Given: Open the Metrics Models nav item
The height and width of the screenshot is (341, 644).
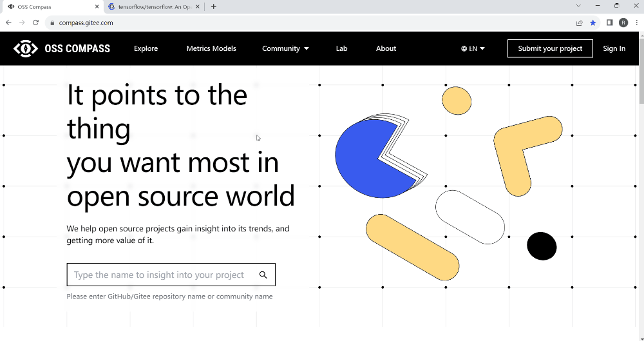Looking at the screenshot, I should (211, 48).
